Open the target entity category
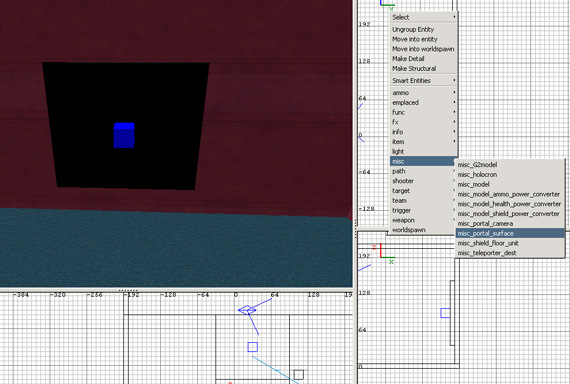 pos(422,191)
